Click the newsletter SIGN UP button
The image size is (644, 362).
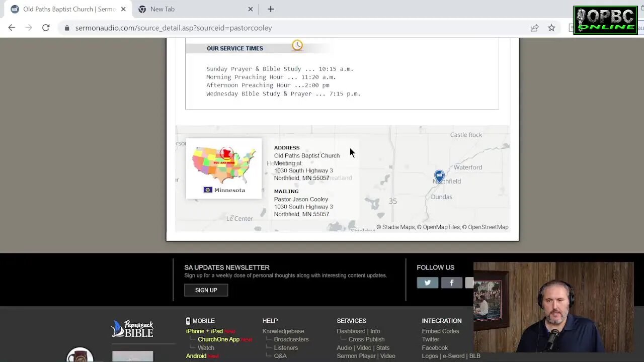pyautogui.click(x=206, y=290)
